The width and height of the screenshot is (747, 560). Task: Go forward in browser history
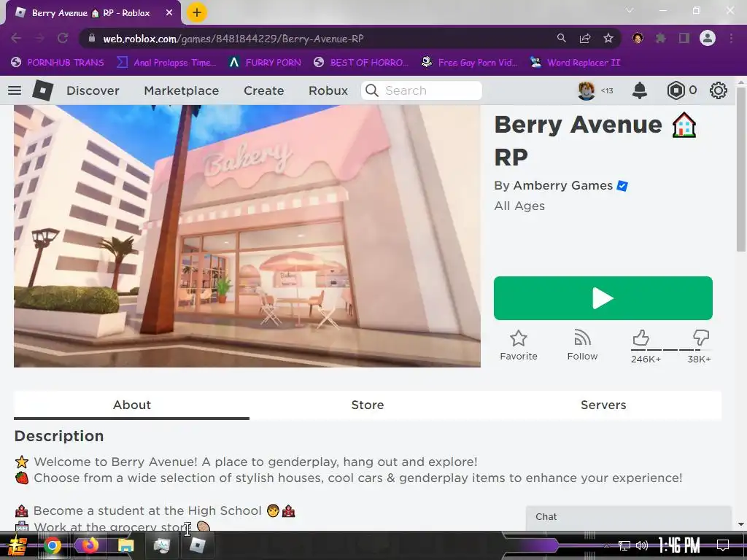coord(39,38)
